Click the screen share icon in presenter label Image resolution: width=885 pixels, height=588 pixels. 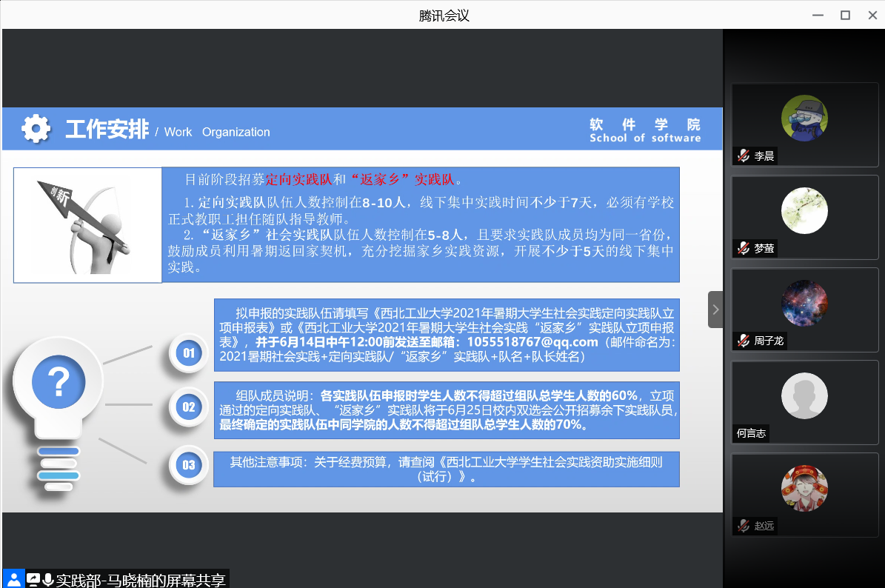click(33, 579)
